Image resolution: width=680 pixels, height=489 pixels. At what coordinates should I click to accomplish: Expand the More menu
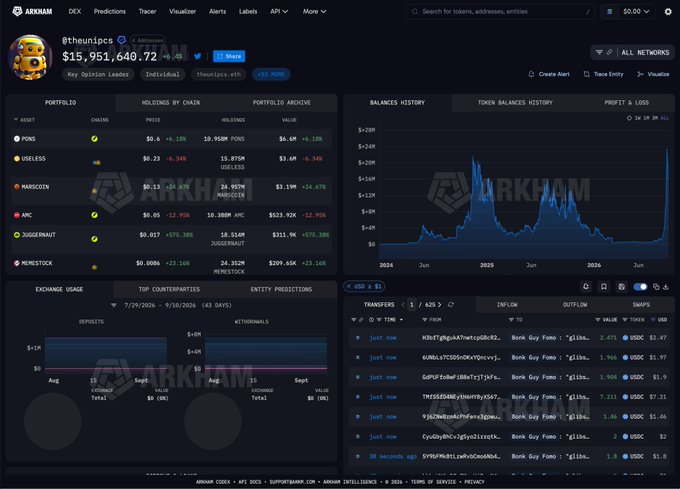click(x=314, y=11)
